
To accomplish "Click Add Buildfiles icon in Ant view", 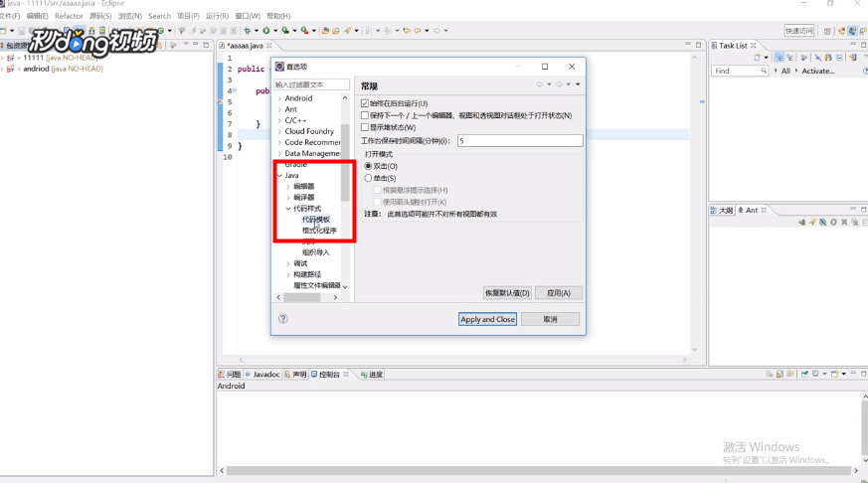I will point(802,222).
